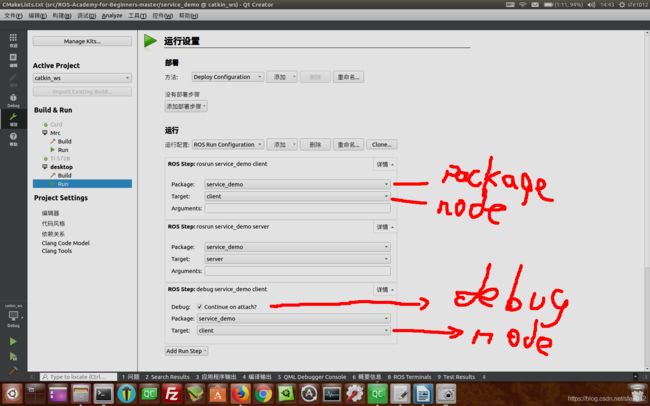Viewport: 650px width, 406px height.
Task: Launch Terminal from the dock
Action: pyautogui.click(x=103, y=394)
